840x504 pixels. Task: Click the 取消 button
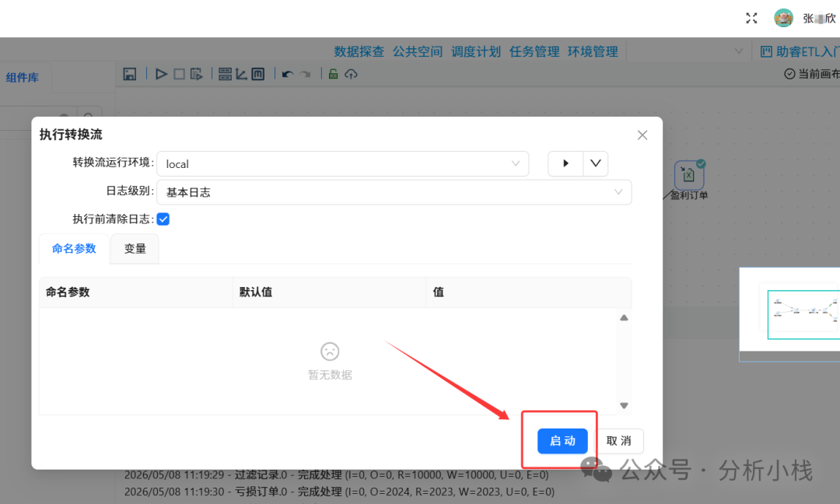click(x=619, y=441)
